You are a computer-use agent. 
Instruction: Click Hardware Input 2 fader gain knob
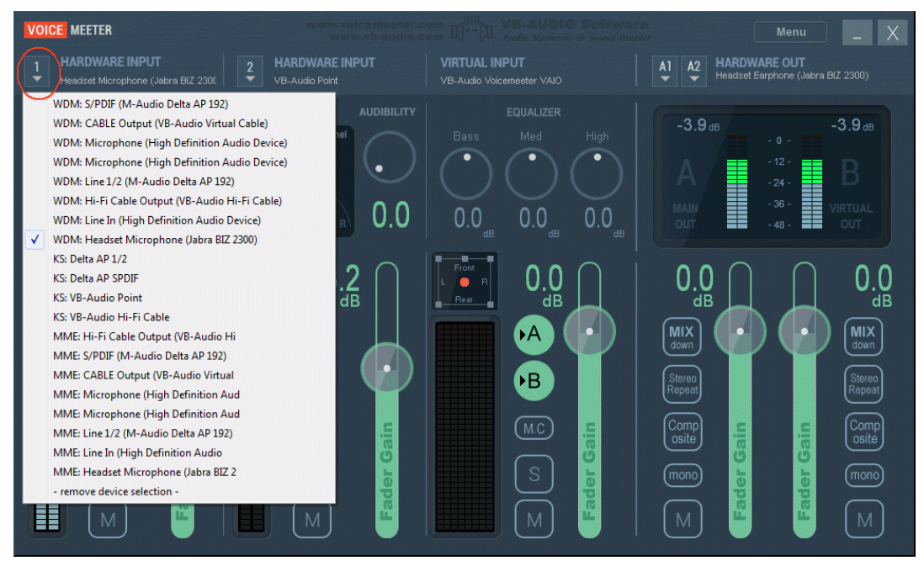click(386, 368)
